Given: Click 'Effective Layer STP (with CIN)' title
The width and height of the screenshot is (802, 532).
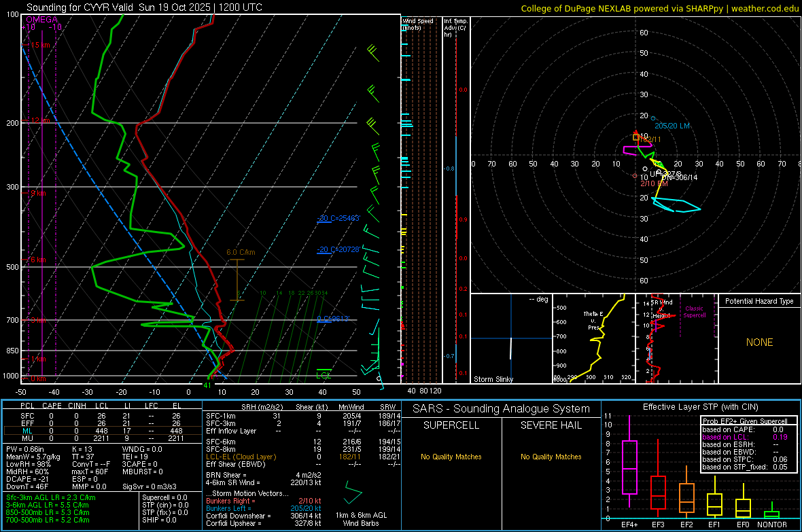Looking at the screenshot, I should pos(700,407).
